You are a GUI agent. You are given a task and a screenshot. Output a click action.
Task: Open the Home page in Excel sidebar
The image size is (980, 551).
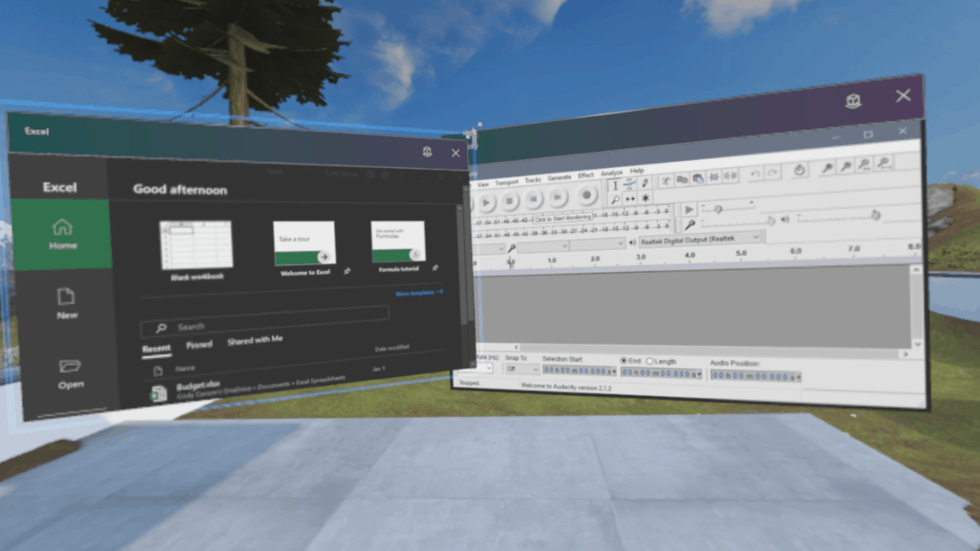(61, 235)
